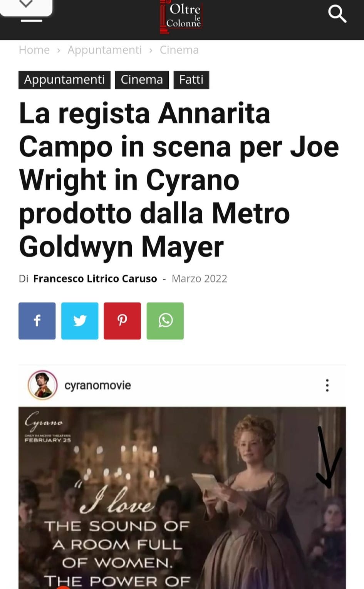Open the cyranomovie profile avatar
Screen dimensions: 364x589
[42, 385]
